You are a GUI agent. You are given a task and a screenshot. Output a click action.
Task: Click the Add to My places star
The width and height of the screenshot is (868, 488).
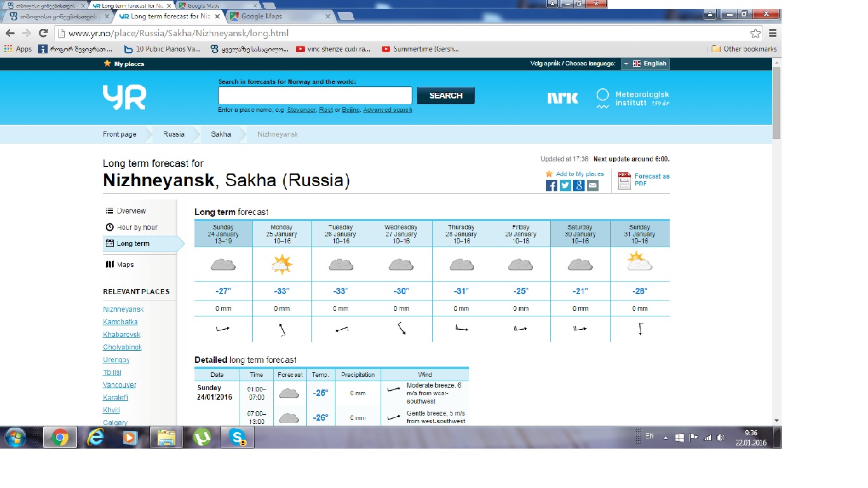[549, 174]
